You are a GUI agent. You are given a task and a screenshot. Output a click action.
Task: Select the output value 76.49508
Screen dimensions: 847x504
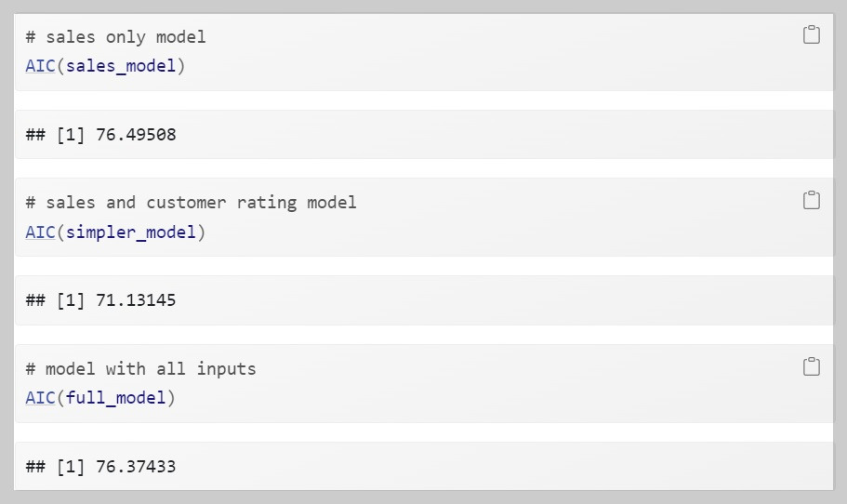[x=136, y=135]
